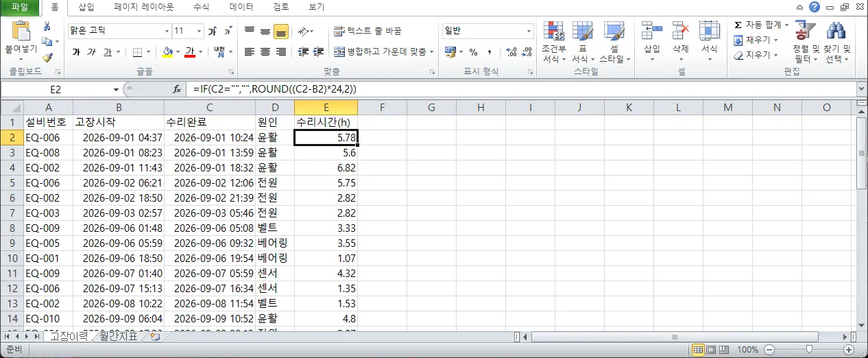
Task: Align cell text left
Action: tap(249, 52)
